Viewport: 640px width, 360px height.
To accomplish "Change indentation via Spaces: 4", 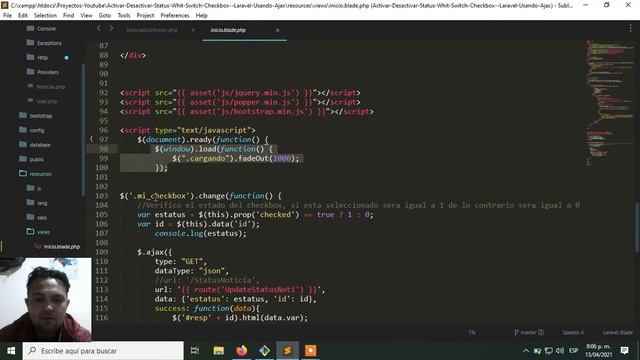I will coord(573,332).
